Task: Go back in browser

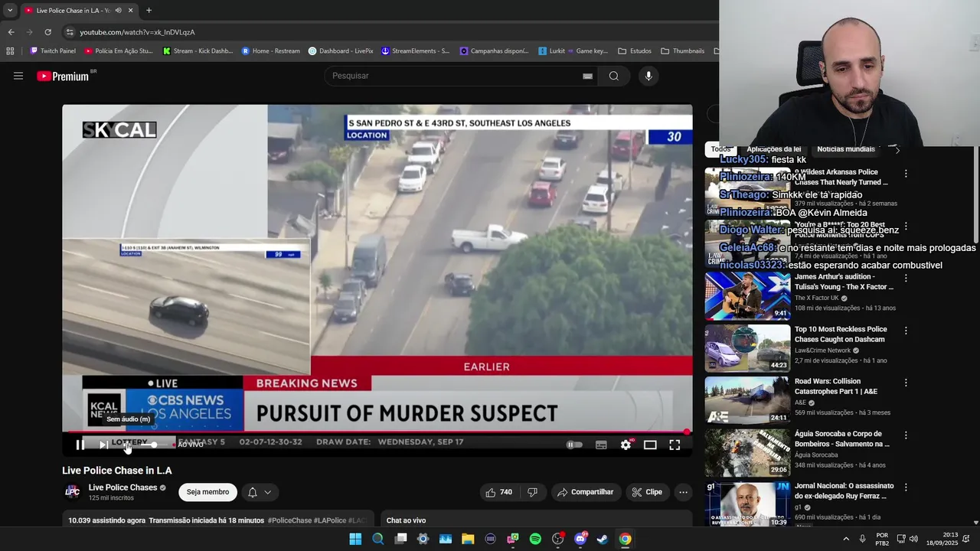Action: point(11,32)
